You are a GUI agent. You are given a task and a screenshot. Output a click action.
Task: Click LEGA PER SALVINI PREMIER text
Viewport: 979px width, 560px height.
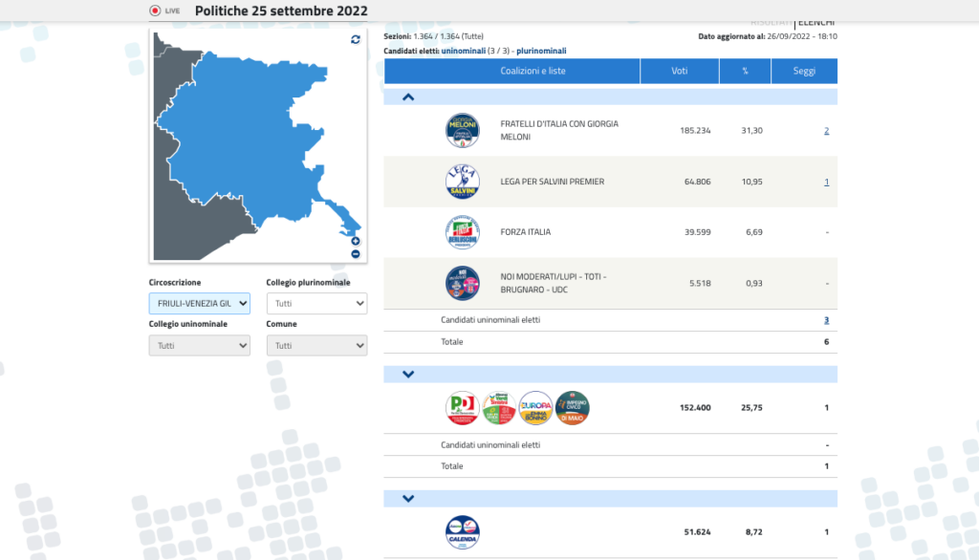coord(552,182)
